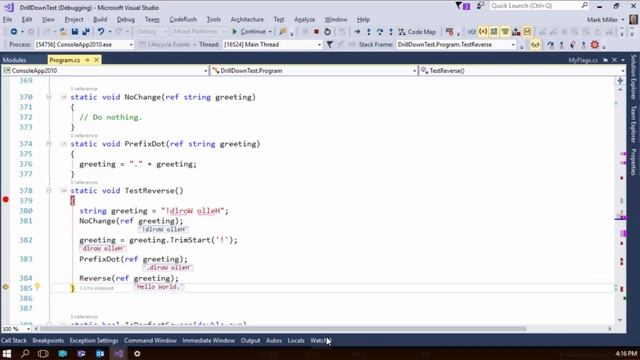Open Task View on the taskbar
This screenshot has width=640, height=360.
click(x=43, y=353)
